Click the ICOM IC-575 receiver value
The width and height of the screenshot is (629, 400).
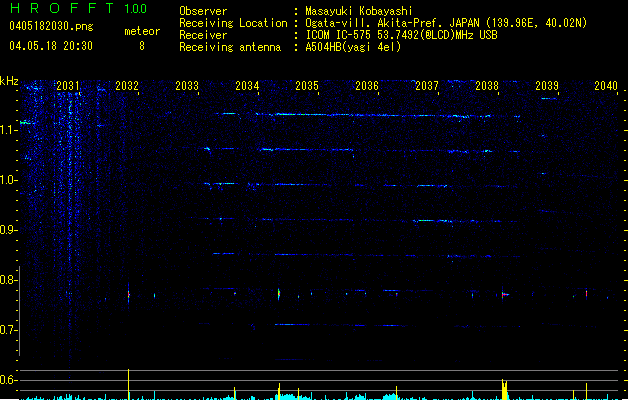402,35
